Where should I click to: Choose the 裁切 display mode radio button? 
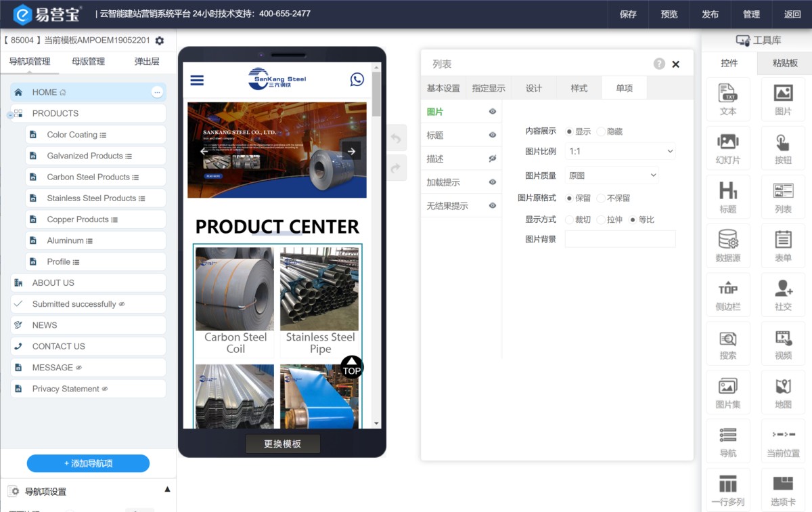pos(569,219)
